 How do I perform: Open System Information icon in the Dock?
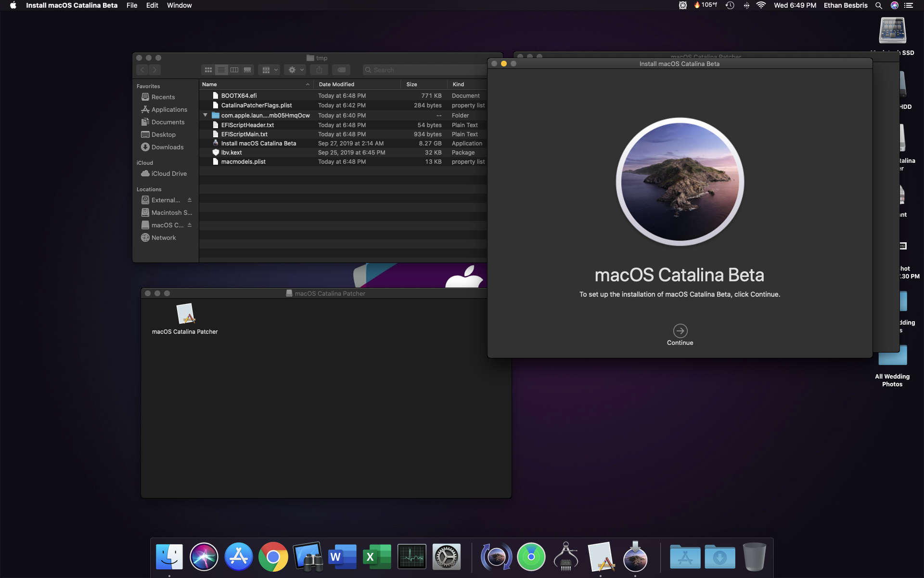click(x=566, y=557)
